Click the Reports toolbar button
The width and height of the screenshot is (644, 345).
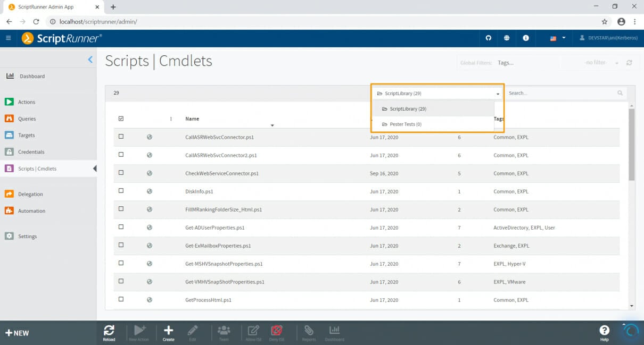click(309, 333)
